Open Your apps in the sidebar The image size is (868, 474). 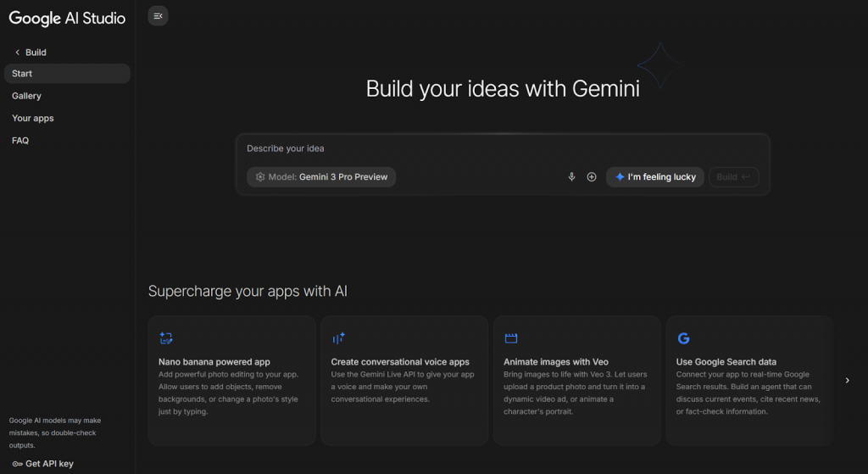(x=33, y=118)
